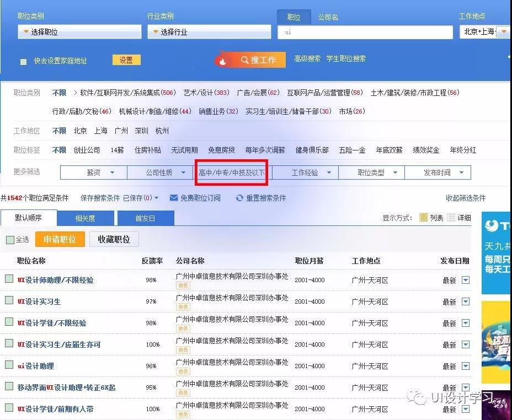Click the 申请职位 apply button
512x420 pixels.
(60, 239)
